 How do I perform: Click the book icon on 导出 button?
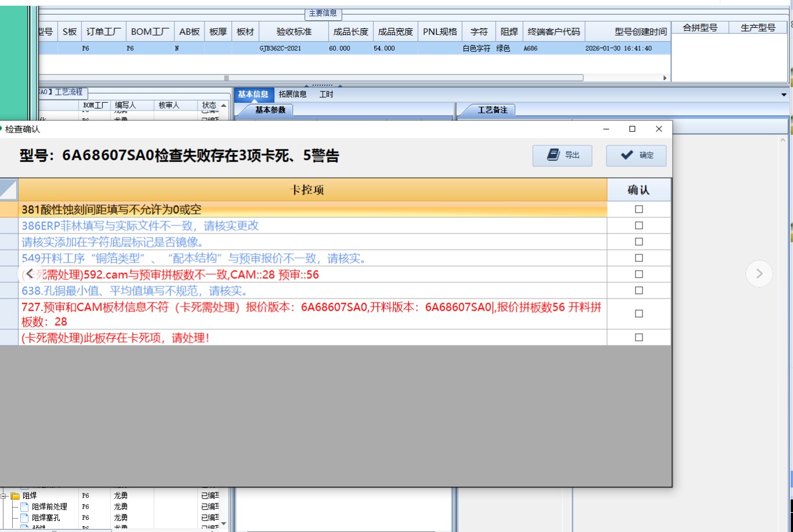click(x=554, y=155)
